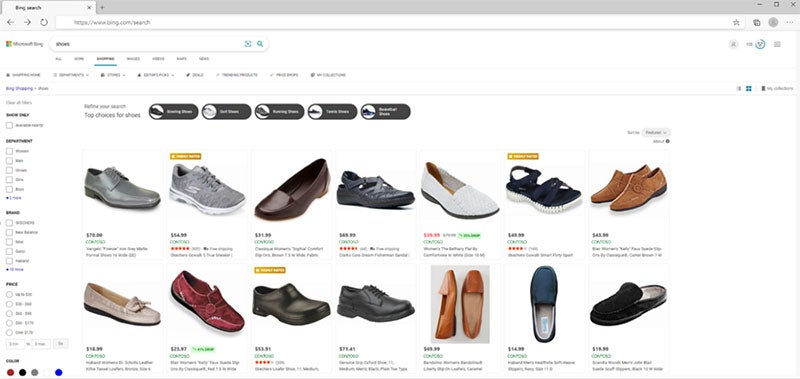Click the visual search camera icon
Screen dimensions: 800x379
click(248, 44)
